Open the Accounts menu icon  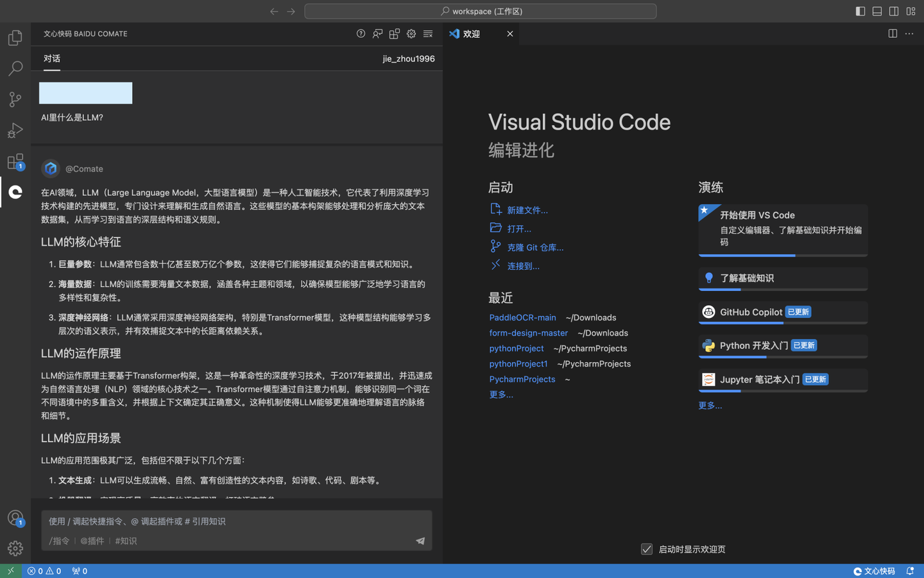click(x=15, y=518)
